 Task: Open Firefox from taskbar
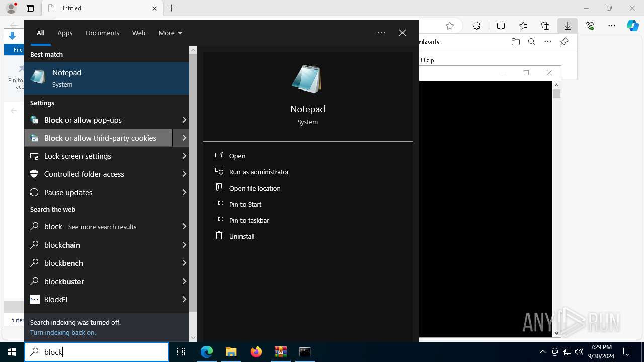tap(256, 352)
